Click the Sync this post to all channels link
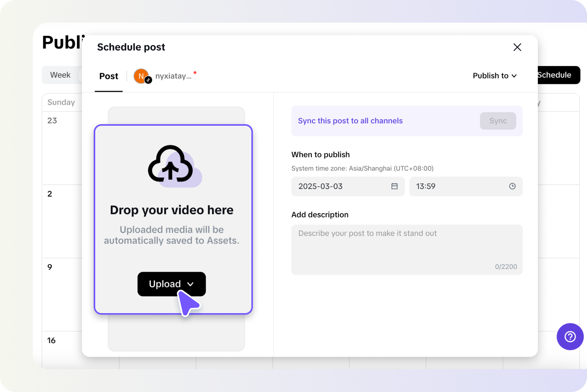The height and width of the screenshot is (392, 587). click(350, 121)
